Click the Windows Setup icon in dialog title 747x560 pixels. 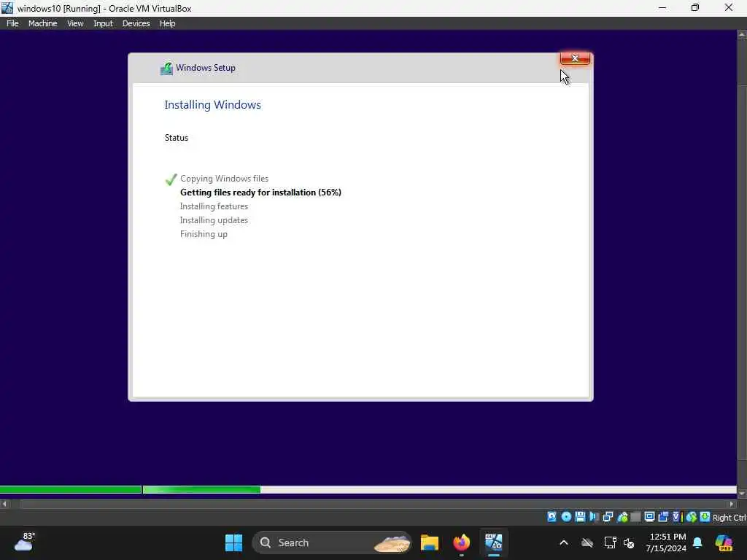point(166,69)
